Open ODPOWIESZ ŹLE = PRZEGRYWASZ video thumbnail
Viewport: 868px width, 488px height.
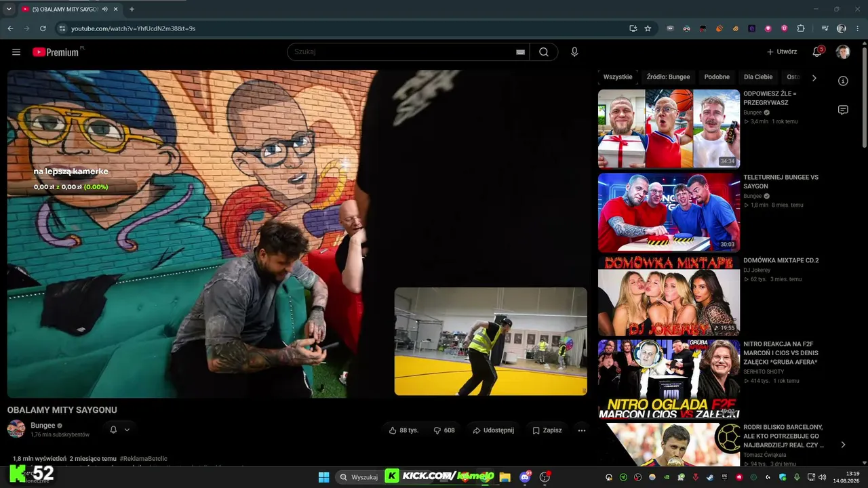click(669, 129)
